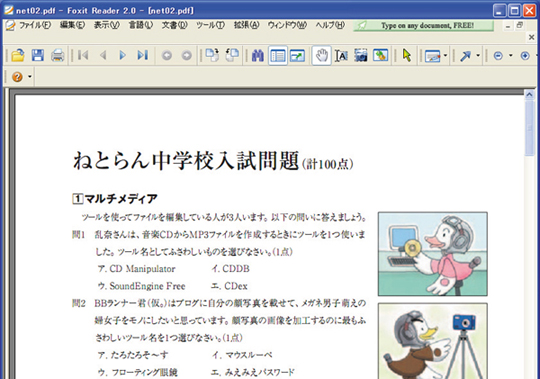Go forward to the next view
The image size is (540, 379).
point(186,55)
